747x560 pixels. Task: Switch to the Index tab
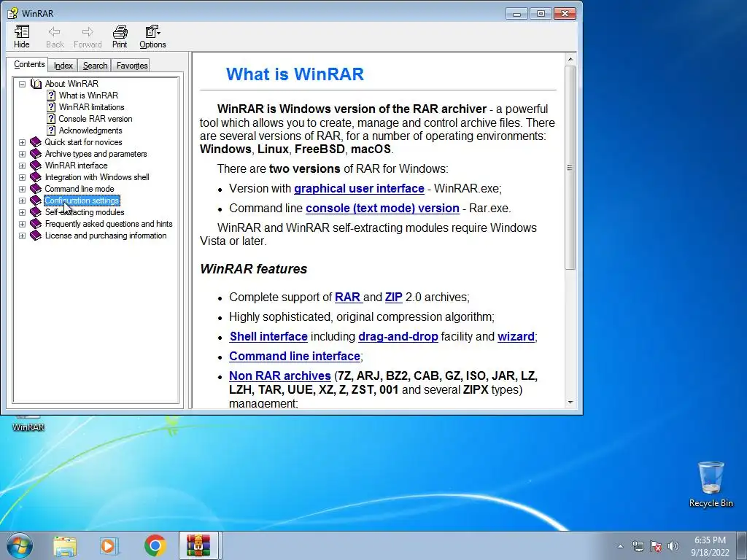click(x=63, y=66)
